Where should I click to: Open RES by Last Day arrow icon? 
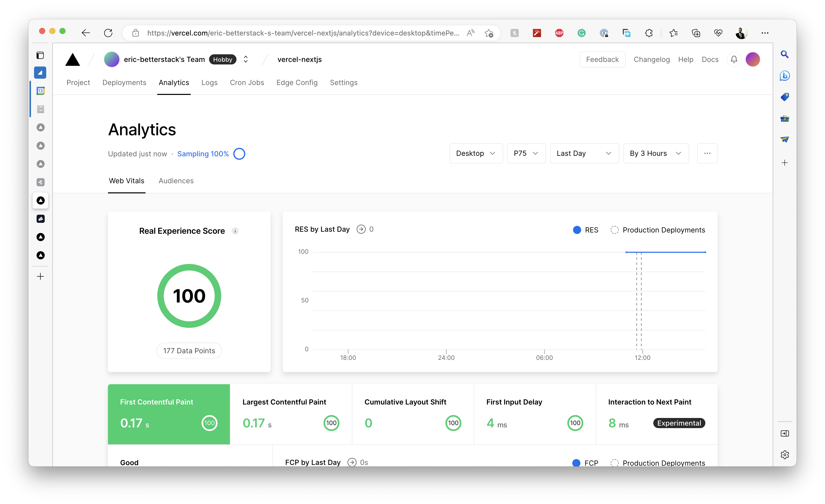point(361,229)
